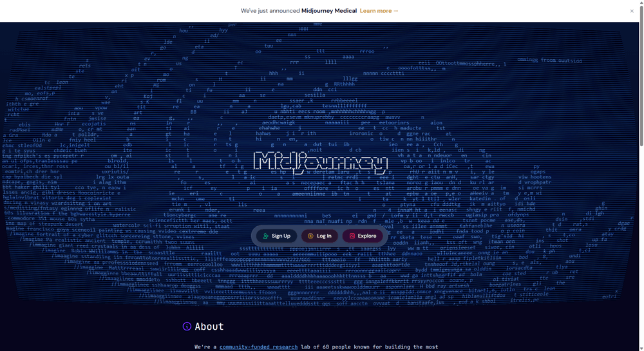Screen dimensions: 644x351
Task: Click the scrollbar down arrow
Action: click(x=641, y=348)
